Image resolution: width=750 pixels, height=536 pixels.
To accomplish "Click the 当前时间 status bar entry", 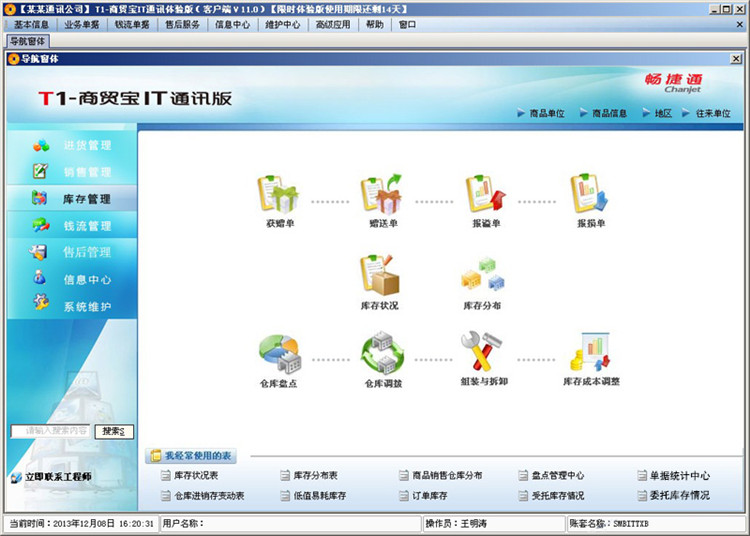I will 81,524.
